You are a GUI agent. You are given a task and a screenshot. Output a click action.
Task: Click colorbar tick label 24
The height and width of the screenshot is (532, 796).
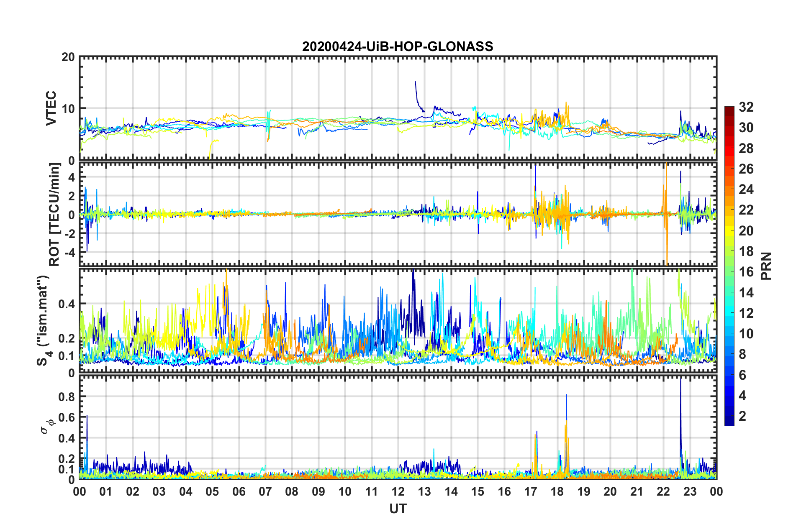pos(746,189)
